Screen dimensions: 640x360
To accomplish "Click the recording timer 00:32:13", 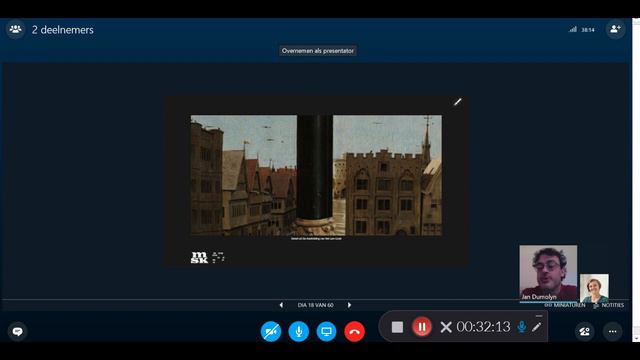I will pyautogui.click(x=483, y=327).
